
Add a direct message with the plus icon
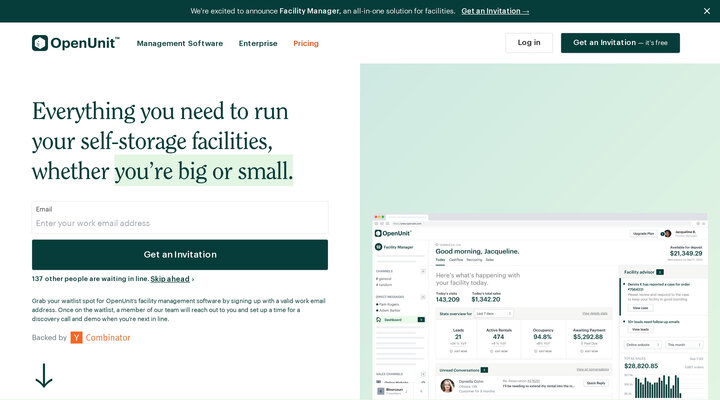pyautogui.click(x=423, y=297)
